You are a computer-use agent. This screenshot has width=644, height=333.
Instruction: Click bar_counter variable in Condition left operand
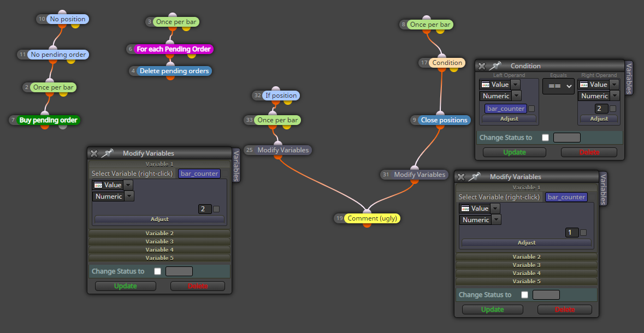(506, 109)
